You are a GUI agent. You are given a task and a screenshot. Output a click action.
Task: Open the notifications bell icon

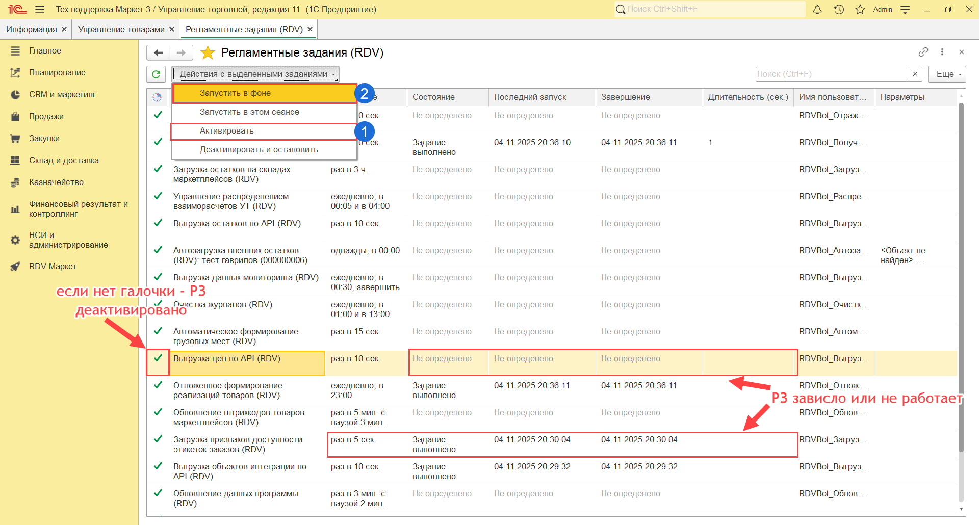point(817,9)
